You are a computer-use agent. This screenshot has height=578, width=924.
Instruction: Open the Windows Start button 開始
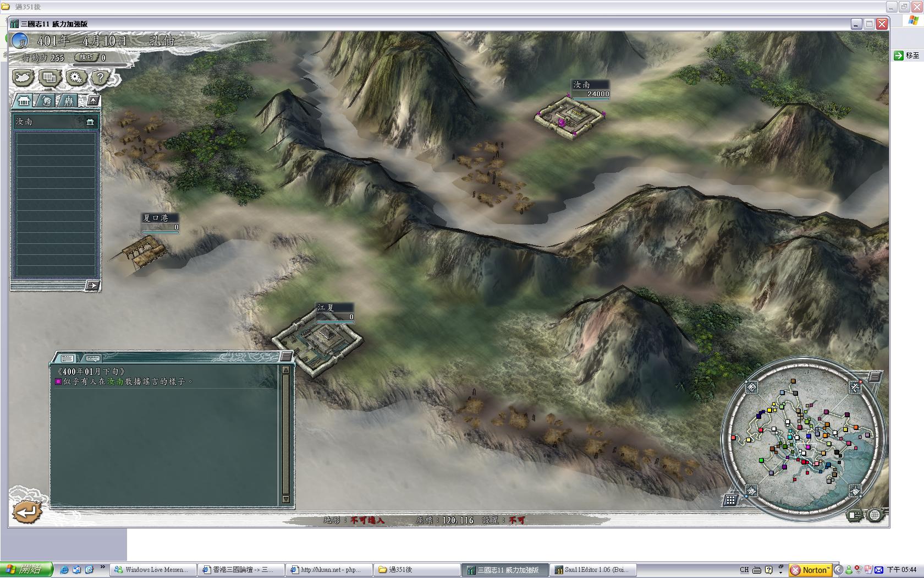[26, 570]
